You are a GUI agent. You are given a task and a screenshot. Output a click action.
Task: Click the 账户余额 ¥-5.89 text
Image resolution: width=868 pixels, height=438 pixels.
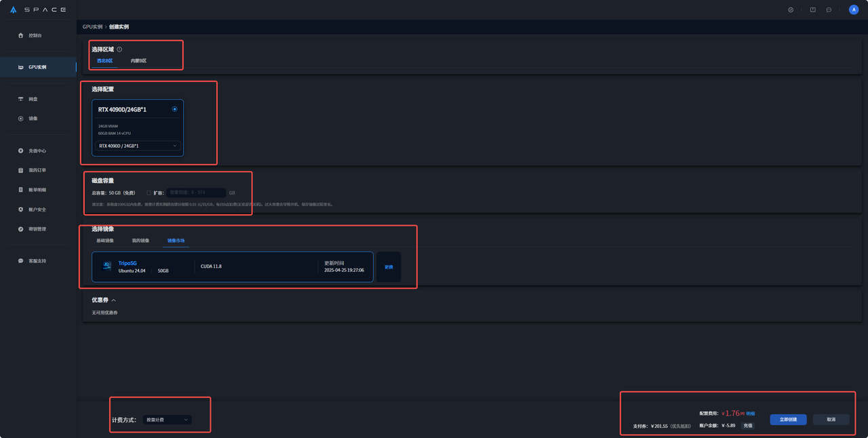pos(717,426)
